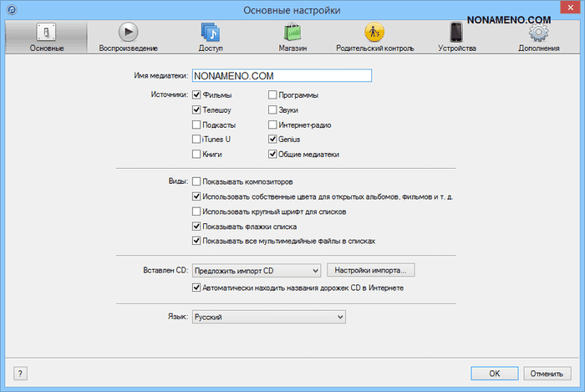Open the Устройства devices preferences icon
This screenshot has height=392, width=585.
pos(456,33)
